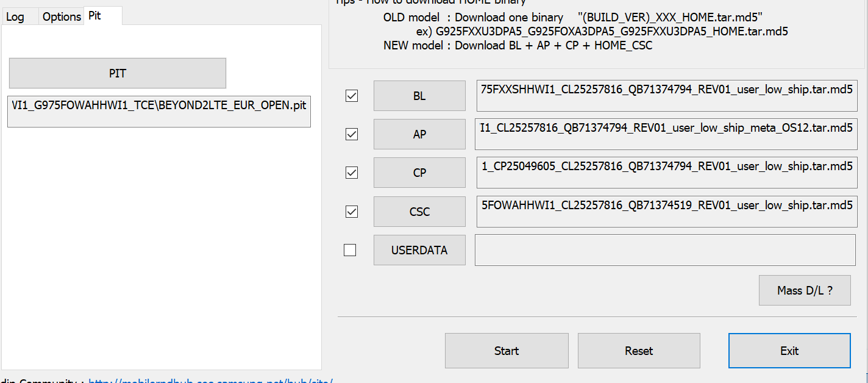The width and height of the screenshot is (868, 383).
Task: Click the empty USERDATA file path field
Action: click(x=666, y=250)
